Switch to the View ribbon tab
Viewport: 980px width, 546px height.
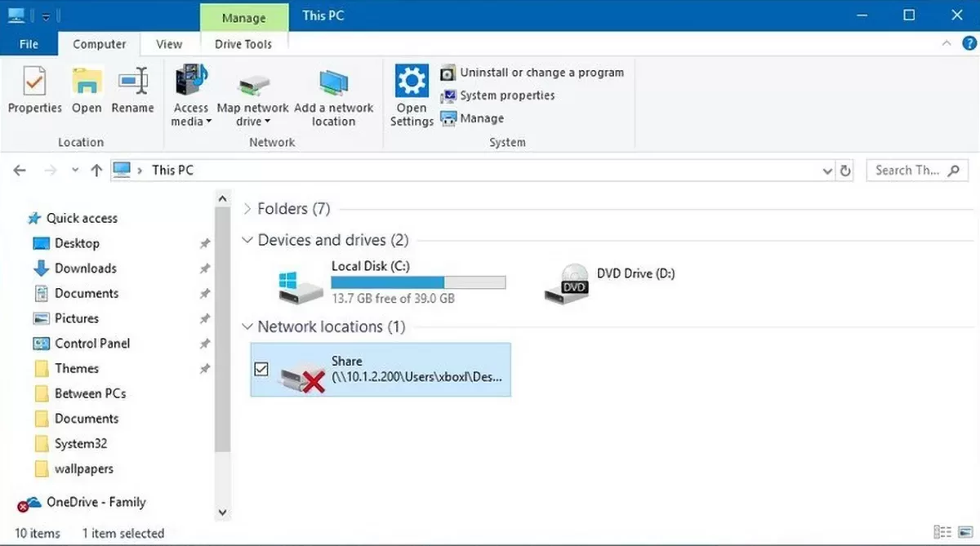click(169, 44)
